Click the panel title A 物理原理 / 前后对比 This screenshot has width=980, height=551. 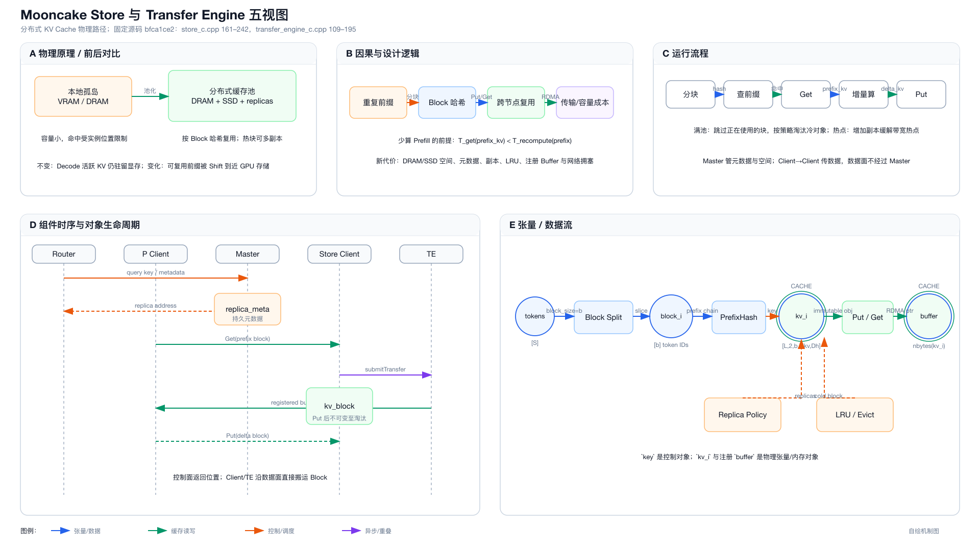click(x=75, y=54)
